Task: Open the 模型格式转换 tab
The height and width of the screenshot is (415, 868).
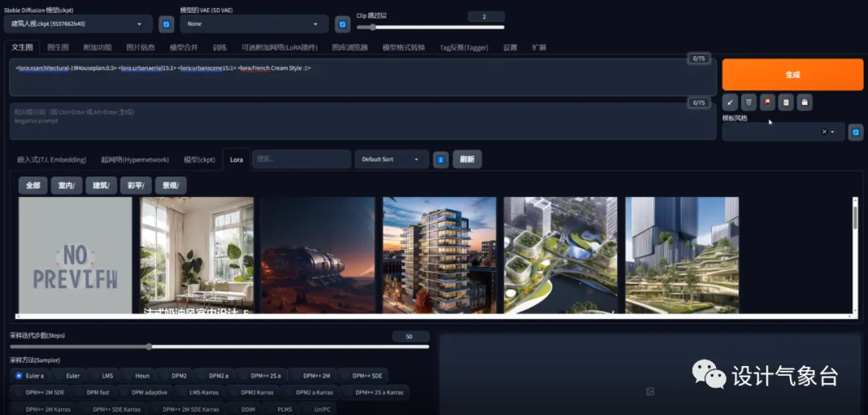Action: (x=403, y=47)
